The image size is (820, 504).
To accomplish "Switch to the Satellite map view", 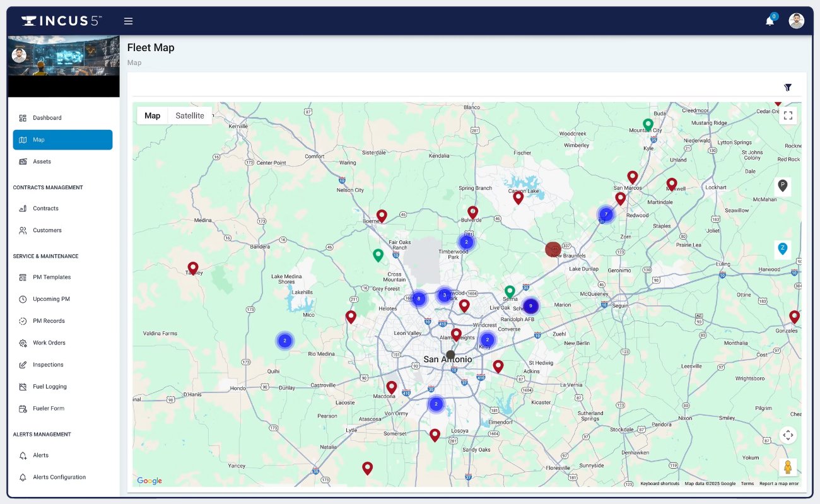I will (190, 115).
